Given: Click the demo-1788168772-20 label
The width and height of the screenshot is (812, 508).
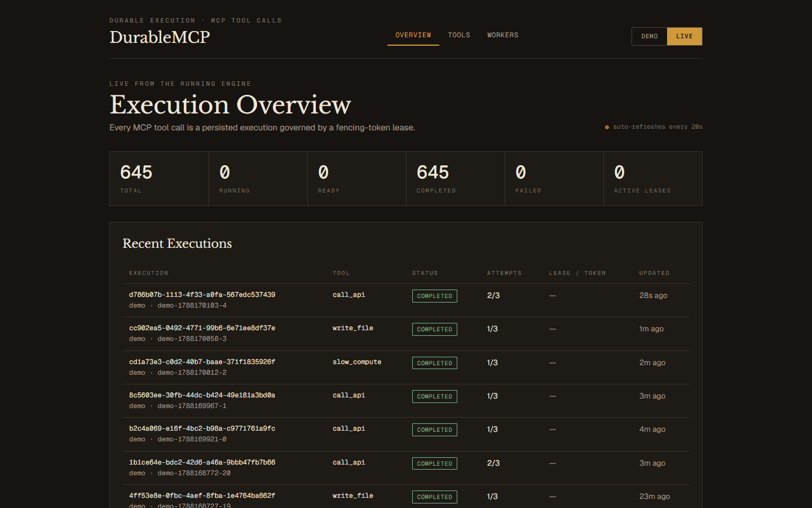Looking at the screenshot, I should point(194,473).
